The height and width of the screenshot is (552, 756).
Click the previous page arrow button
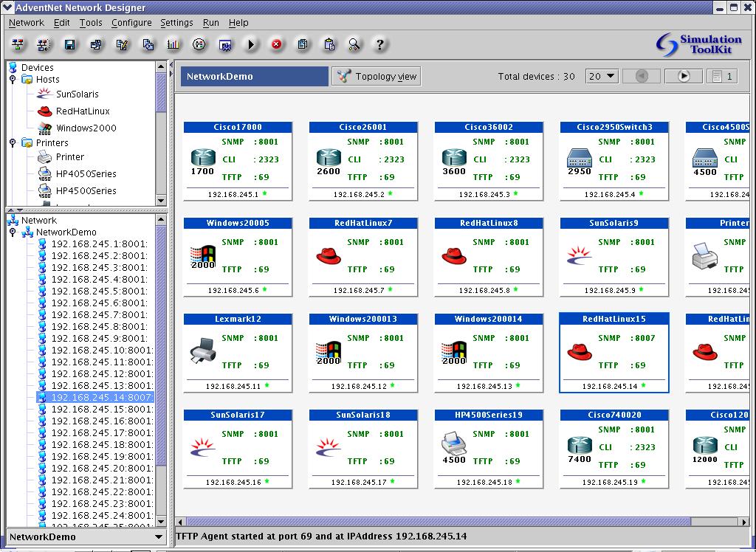642,76
